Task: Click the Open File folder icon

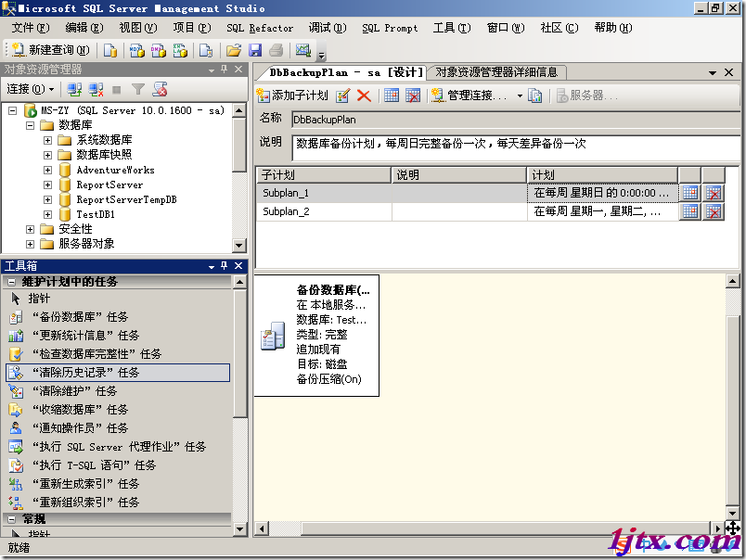Action: [234, 50]
